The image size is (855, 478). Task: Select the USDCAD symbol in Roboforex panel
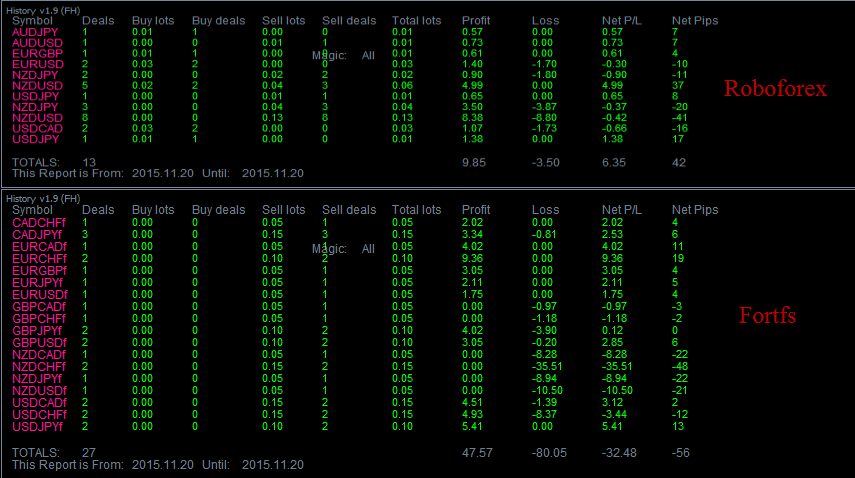click(x=38, y=129)
